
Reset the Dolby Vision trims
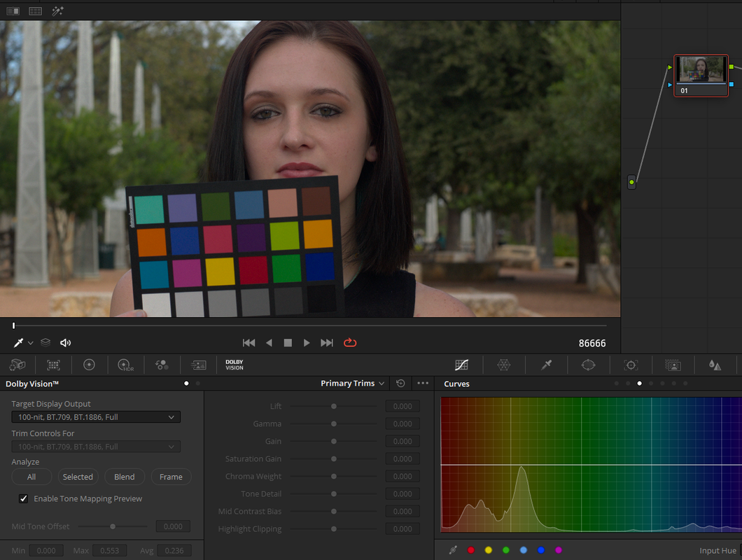point(400,384)
